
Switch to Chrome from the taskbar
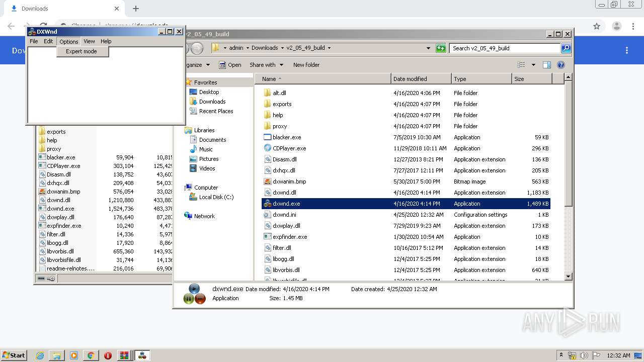point(91,355)
